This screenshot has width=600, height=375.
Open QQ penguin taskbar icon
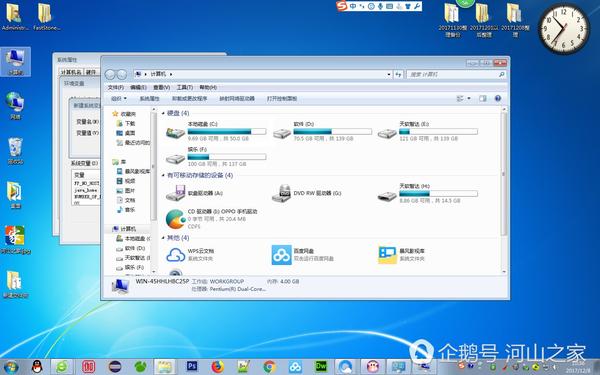click(x=37, y=367)
